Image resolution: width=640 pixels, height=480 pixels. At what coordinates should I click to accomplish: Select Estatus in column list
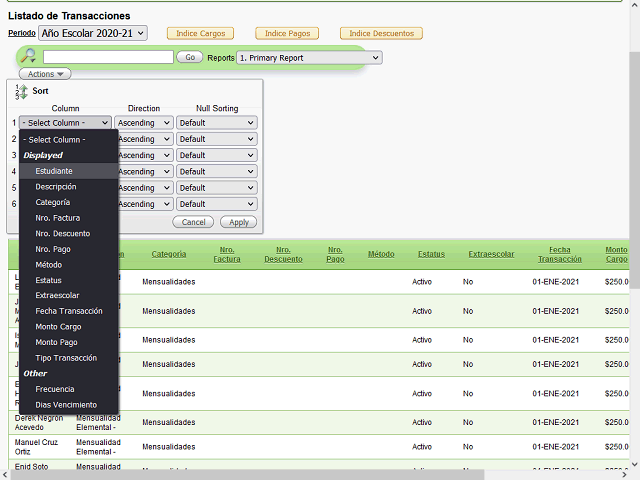coord(69,280)
